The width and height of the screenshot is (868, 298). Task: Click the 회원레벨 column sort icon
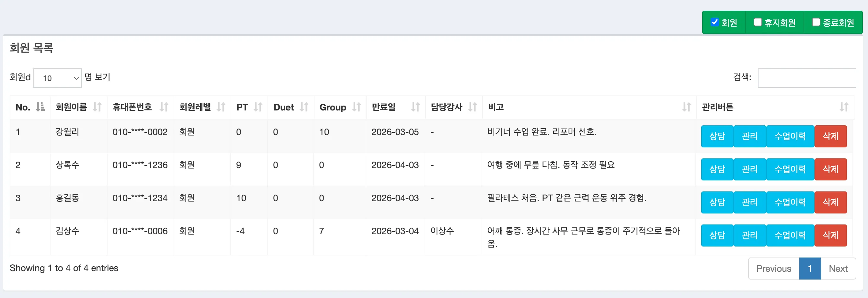[221, 107]
